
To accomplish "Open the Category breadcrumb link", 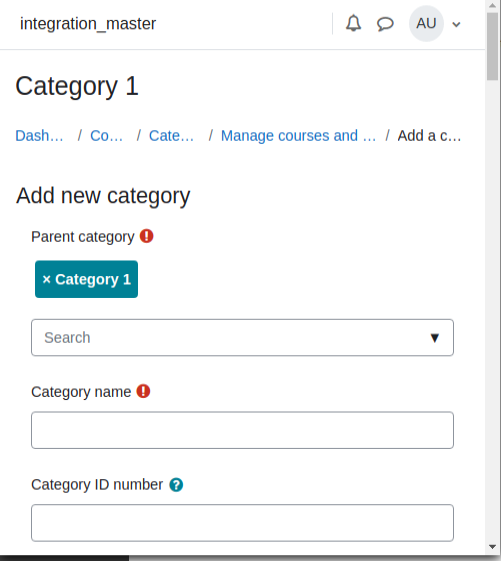I will (171, 136).
